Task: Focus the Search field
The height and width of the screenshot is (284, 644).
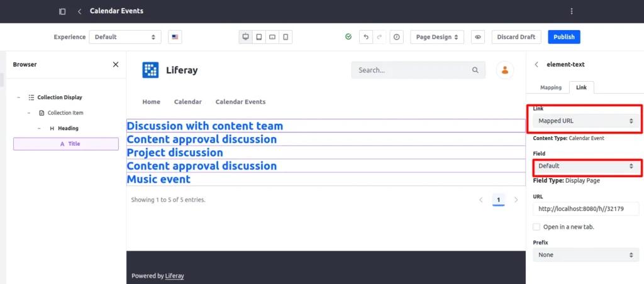Action: pos(418,70)
